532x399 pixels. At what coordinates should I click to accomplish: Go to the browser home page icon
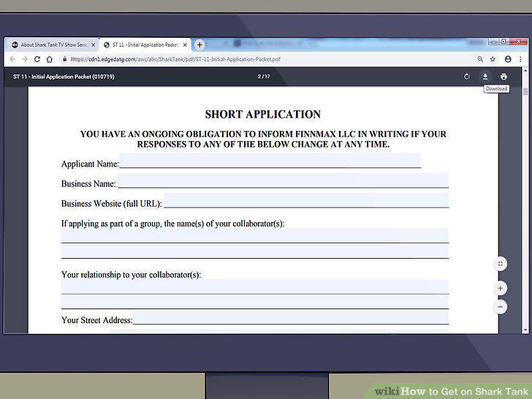click(50, 59)
